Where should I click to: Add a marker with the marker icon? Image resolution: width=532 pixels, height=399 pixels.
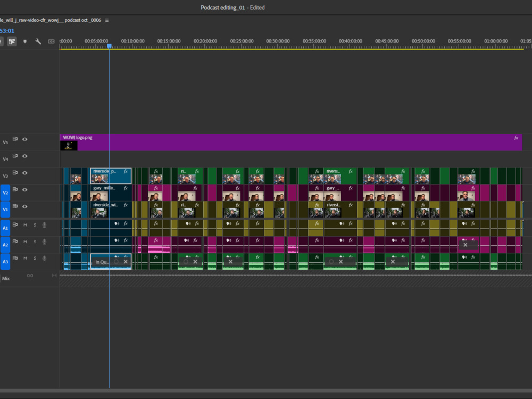25,41
